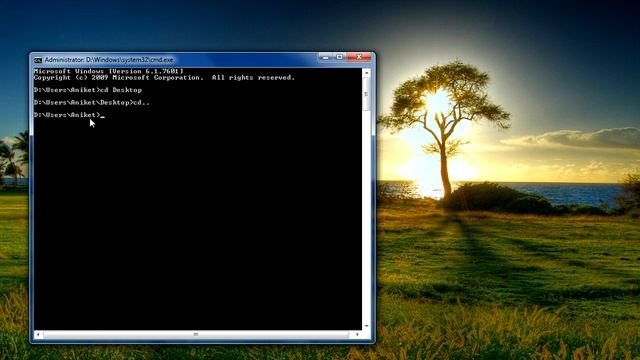
Task: Click the 'Microsoft Windows [Version 6.1.7601]' line
Action: pyautogui.click(x=109, y=71)
